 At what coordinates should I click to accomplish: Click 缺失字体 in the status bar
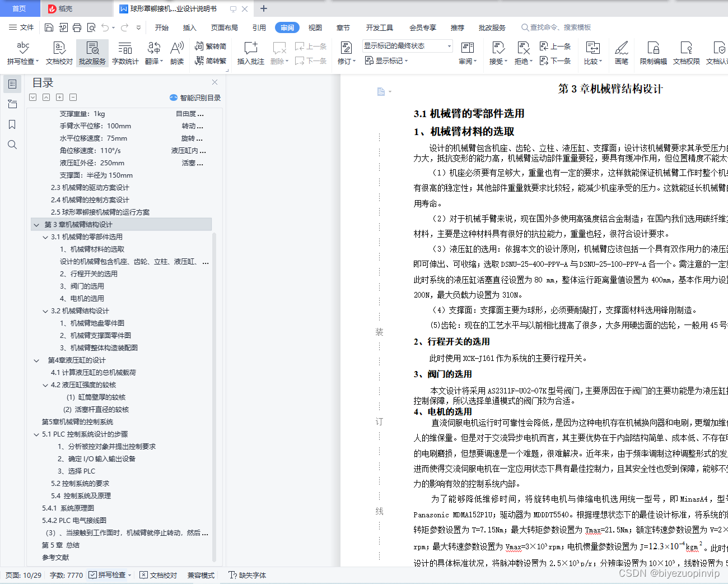tap(248, 575)
